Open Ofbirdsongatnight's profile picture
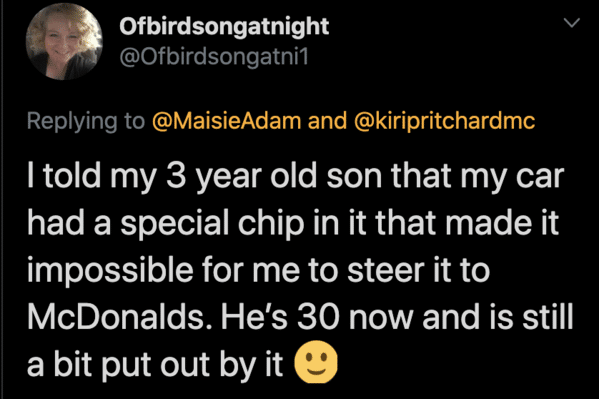 click(x=64, y=42)
